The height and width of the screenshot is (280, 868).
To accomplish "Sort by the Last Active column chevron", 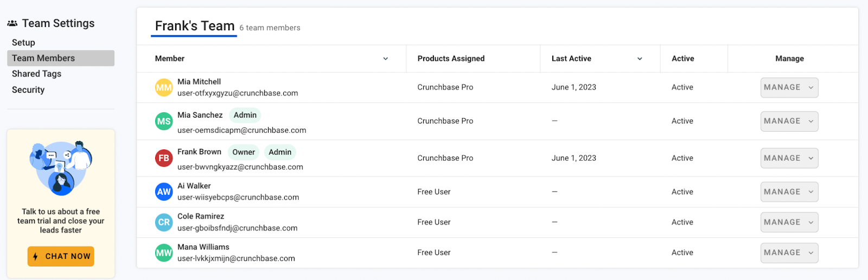I will (640, 58).
